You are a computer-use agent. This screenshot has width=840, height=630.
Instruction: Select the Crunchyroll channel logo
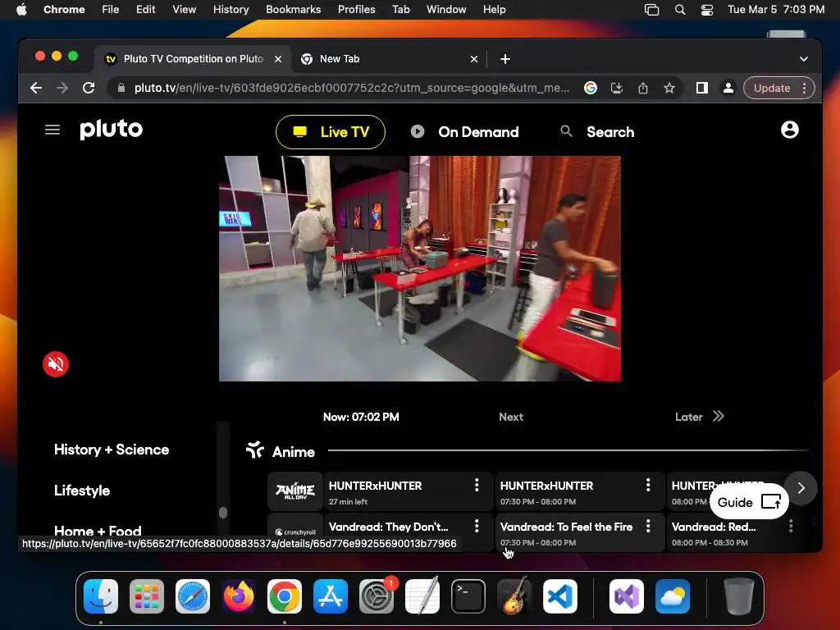pyautogui.click(x=295, y=532)
